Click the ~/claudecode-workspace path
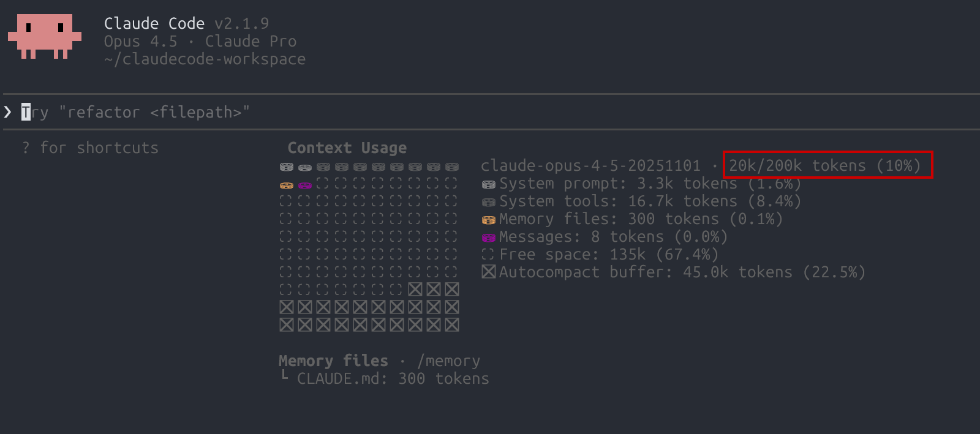The image size is (980, 434). pyautogui.click(x=205, y=59)
